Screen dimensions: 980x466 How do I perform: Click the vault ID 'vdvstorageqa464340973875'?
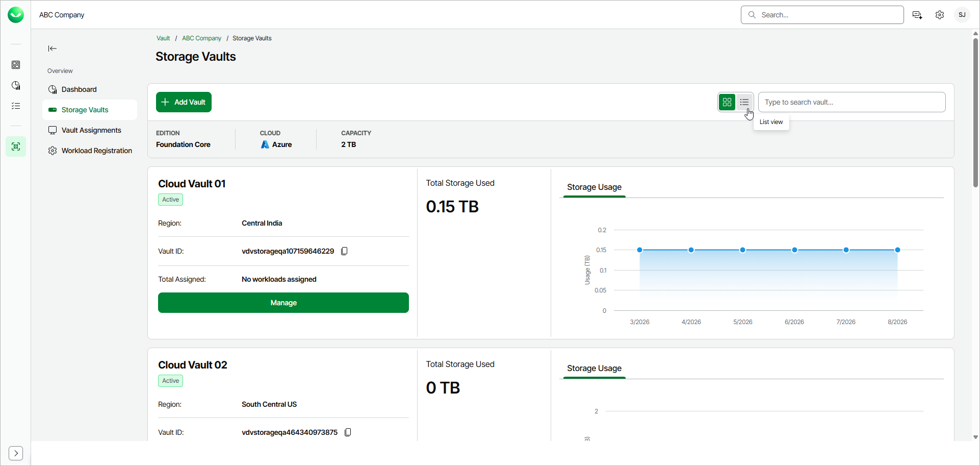290,432
